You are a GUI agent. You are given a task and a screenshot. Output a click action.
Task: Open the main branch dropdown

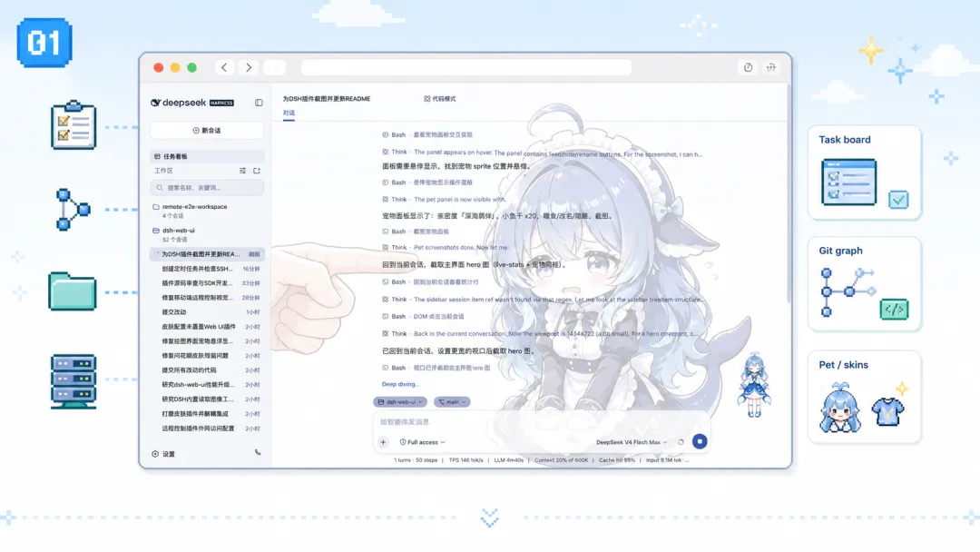(x=452, y=402)
